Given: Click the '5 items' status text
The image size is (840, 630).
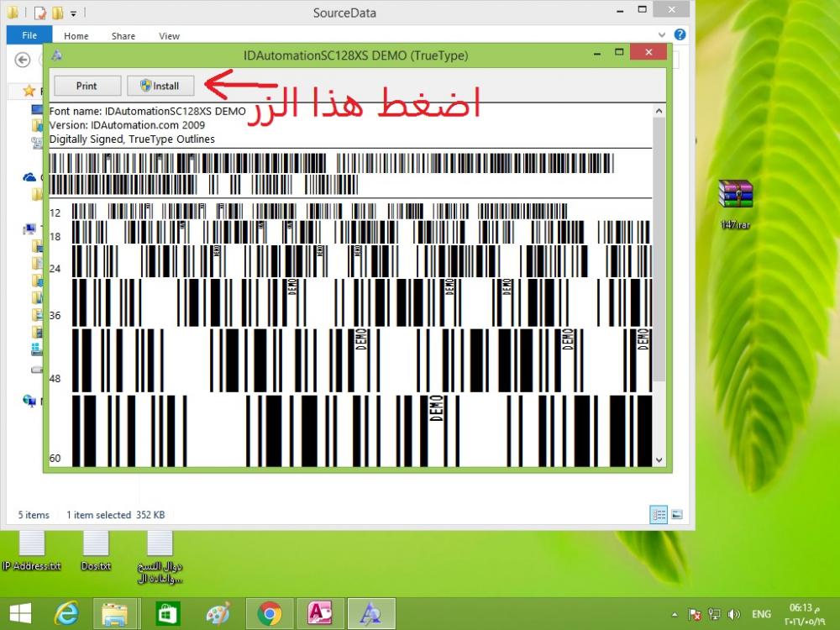Looking at the screenshot, I should 34,515.
